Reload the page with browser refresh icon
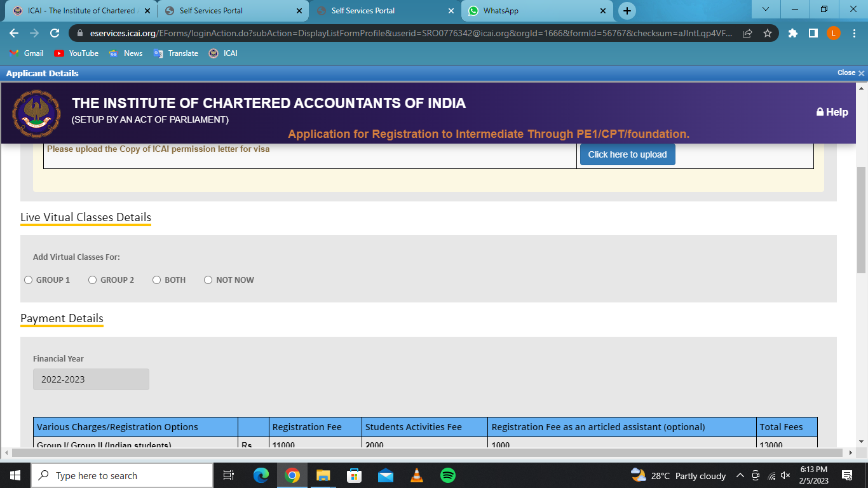Image resolution: width=868 pixels, height=488 pixels. pyautogui.click(x=55, y=33)
